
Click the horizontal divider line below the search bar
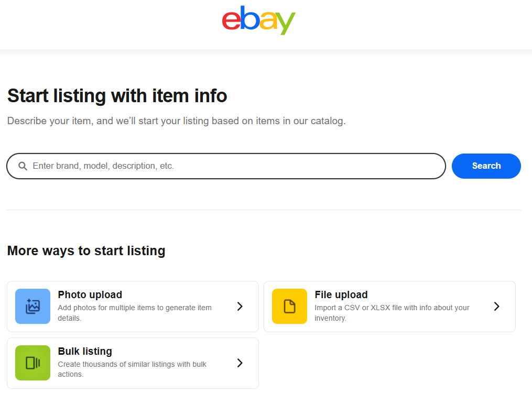pyautogui.click(x=264, y=210)
